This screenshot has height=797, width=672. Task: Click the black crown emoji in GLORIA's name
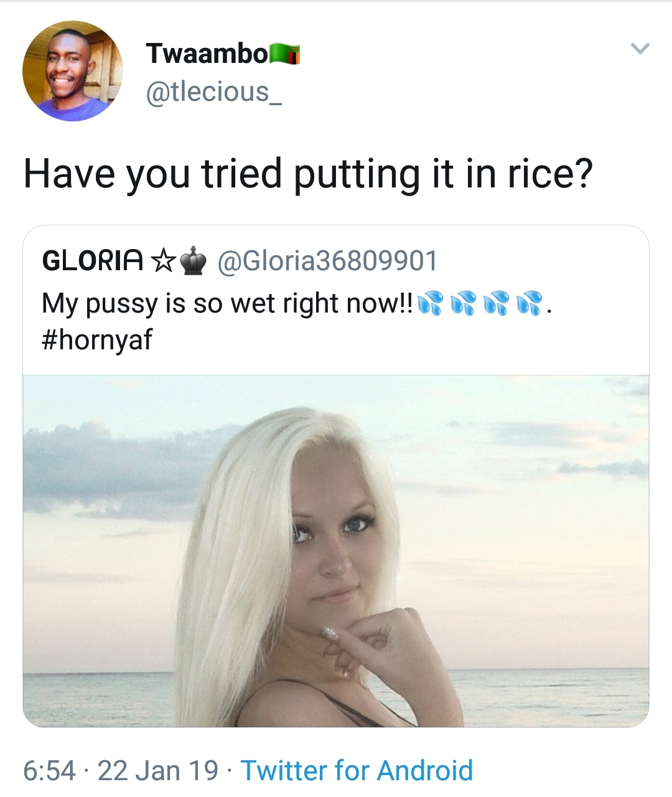click(x=194, y=262)
